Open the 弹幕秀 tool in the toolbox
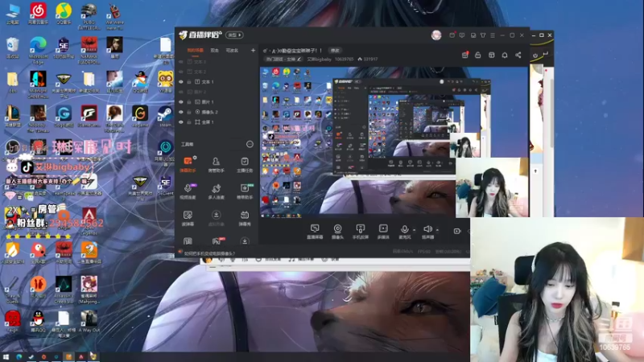Image resolution: width=644 pixels, height=362 pixels. 245,218
